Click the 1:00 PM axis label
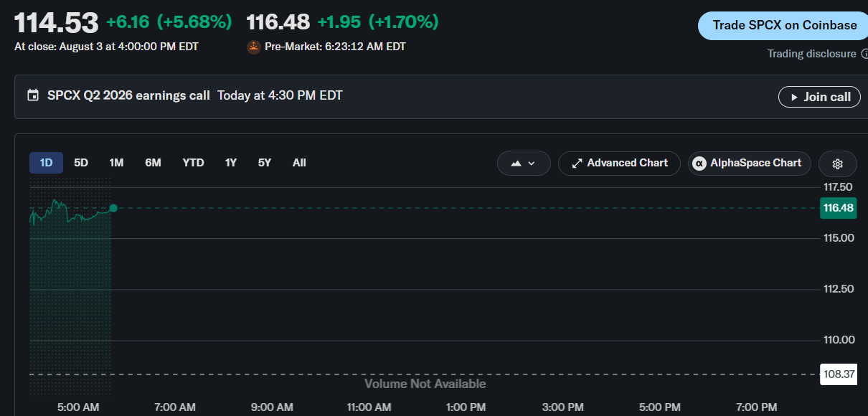The width and height of the screenshot is (868, 416). (x=466, y=407)
